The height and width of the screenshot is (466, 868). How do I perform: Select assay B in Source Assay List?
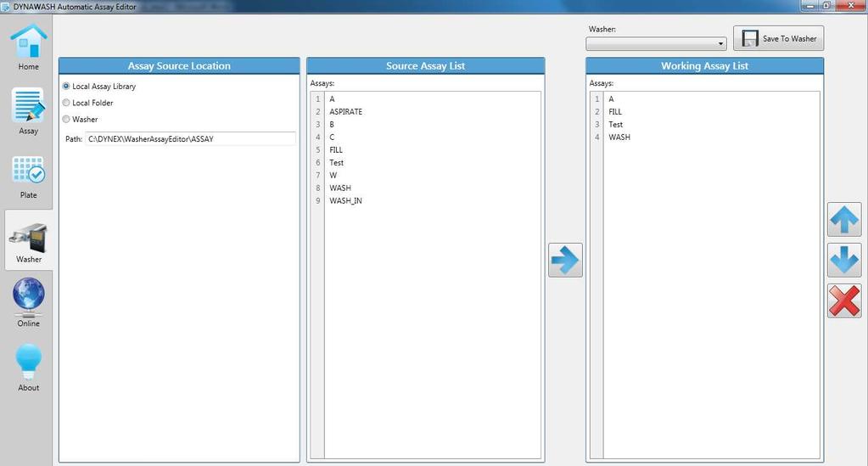433,124
